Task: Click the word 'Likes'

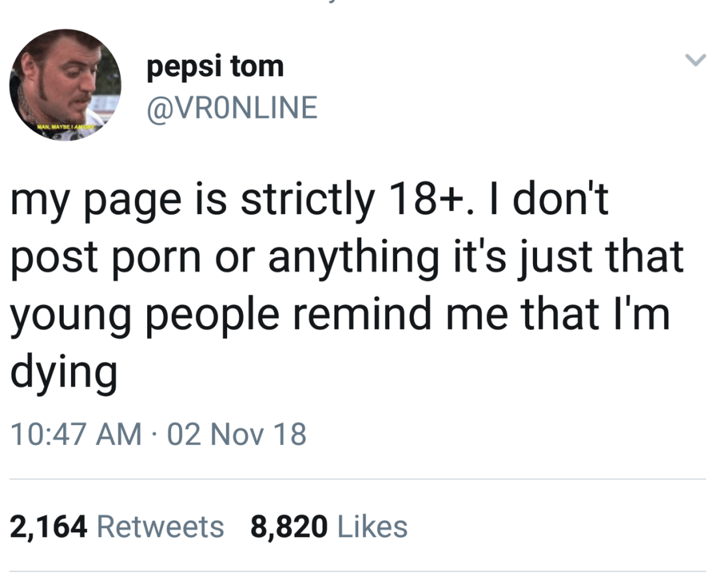Action: tap(373, 526)
